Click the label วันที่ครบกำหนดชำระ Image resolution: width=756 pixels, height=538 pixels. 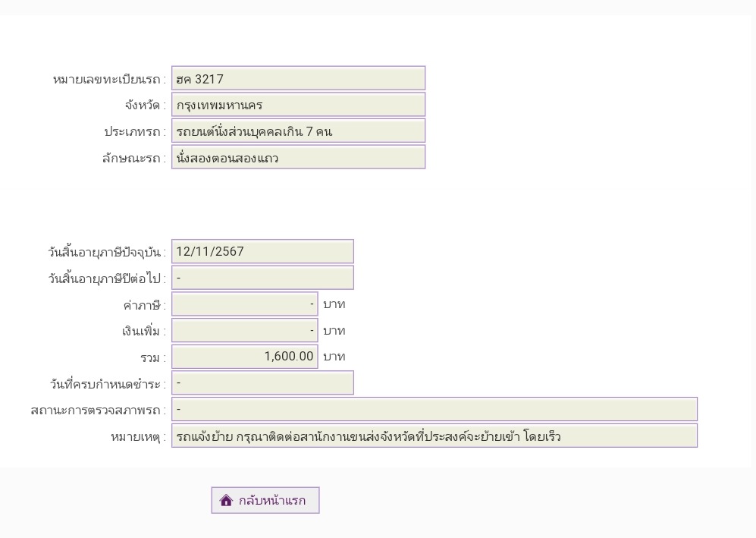tap(108, 384)
